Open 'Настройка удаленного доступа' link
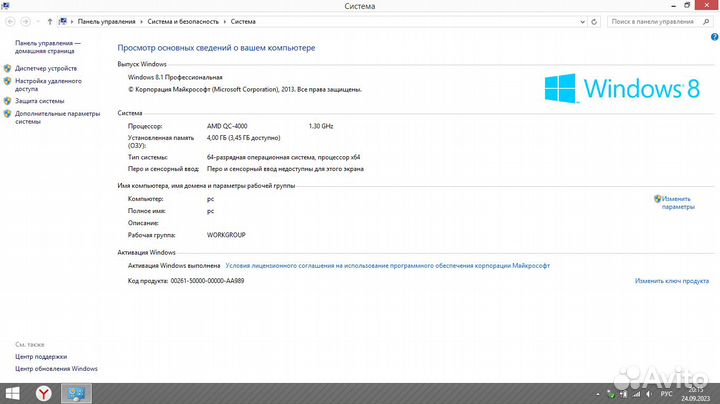Screen dimensions: 720x404 (48, 85)
